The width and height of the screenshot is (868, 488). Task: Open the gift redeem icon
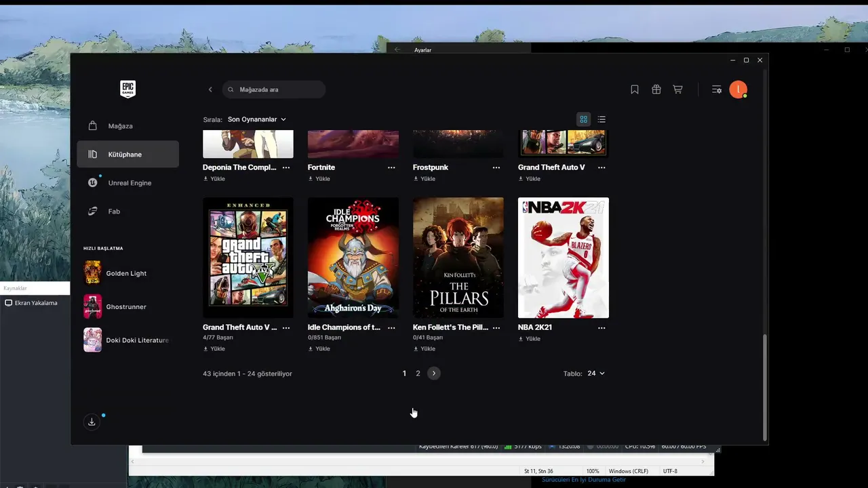(656, 89)
